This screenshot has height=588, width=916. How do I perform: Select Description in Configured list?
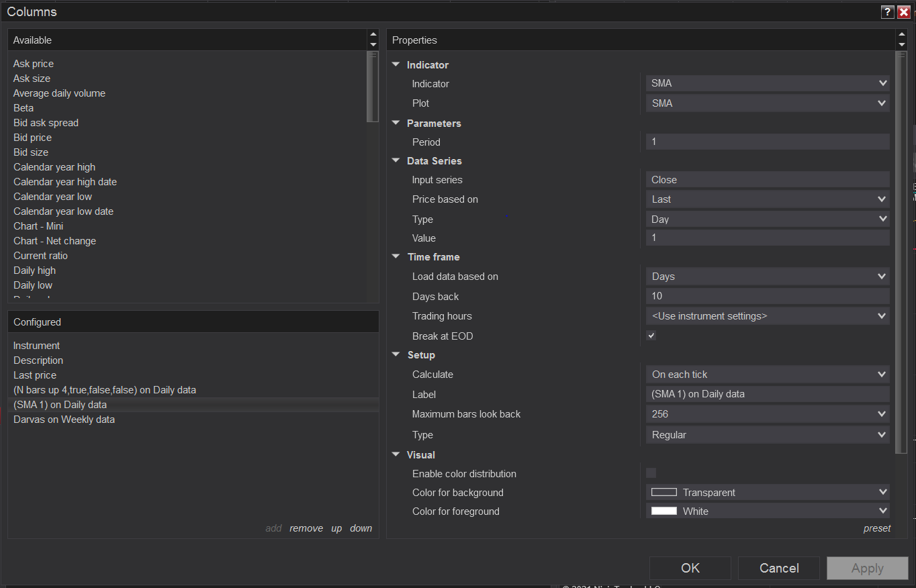coord(38,360)
